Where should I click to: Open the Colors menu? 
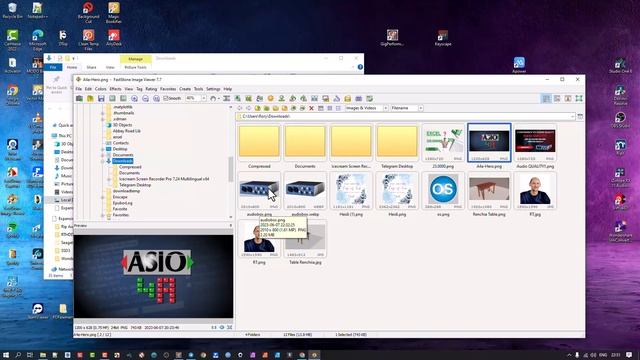click(100, 89)
